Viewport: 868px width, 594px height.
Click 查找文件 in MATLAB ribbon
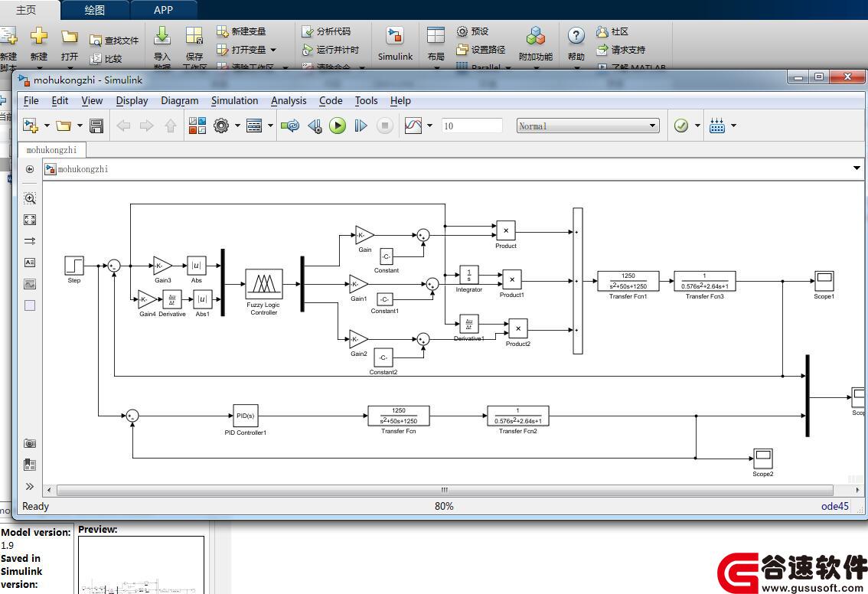click(x=114, y=41)
